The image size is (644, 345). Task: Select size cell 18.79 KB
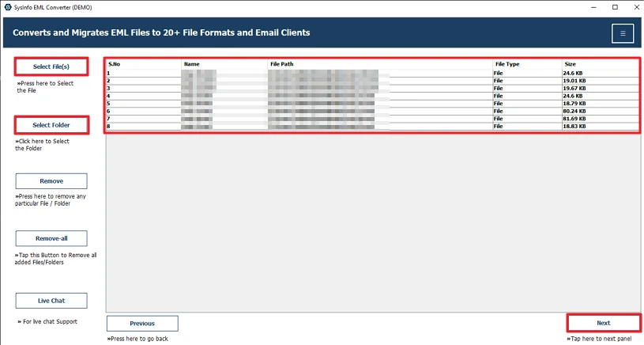click(601, 104)
